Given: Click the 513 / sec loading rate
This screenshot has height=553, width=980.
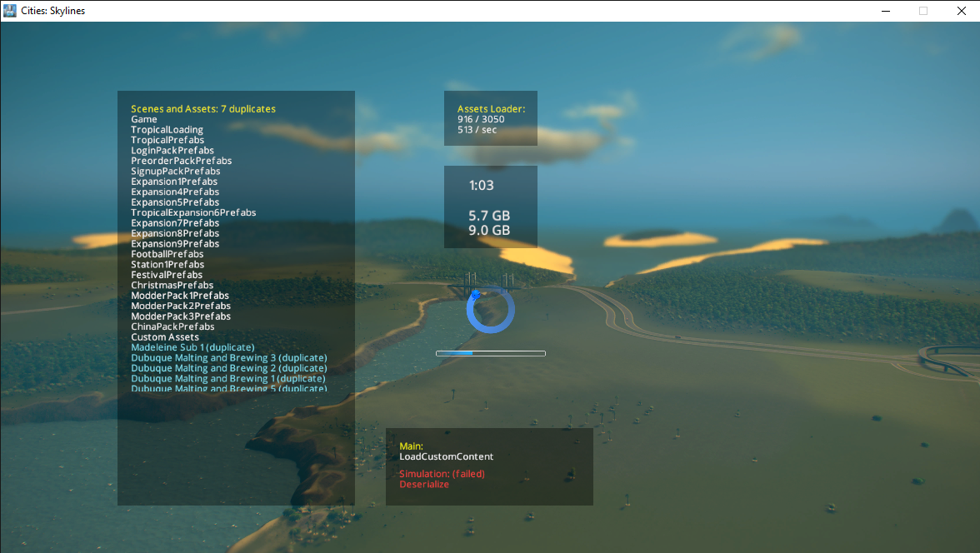Looking at the screenshot, I should 477,129.
